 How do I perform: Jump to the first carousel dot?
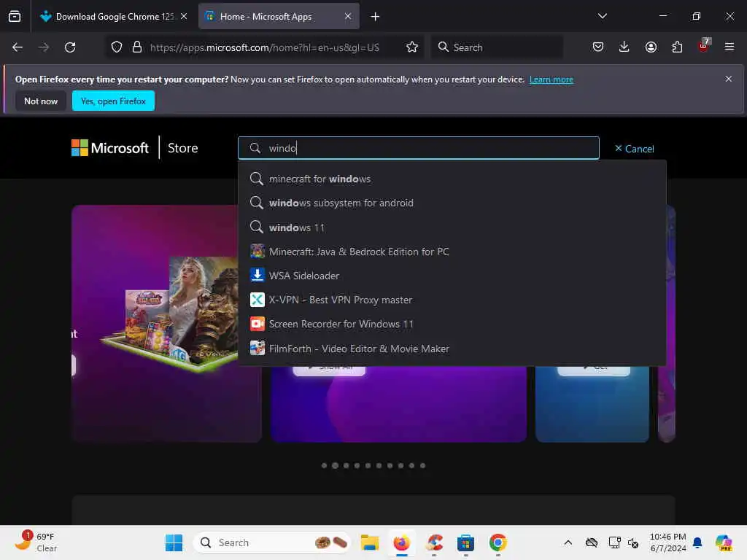(325, 465)
